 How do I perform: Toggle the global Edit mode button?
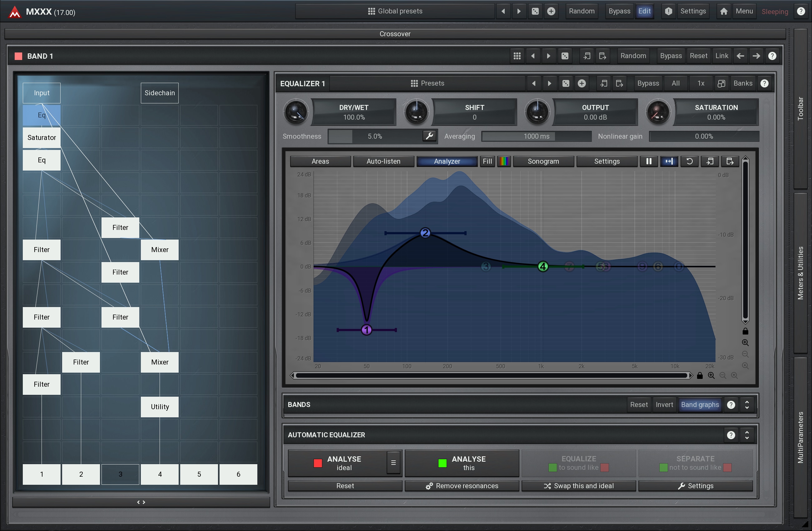coord(644,11)
